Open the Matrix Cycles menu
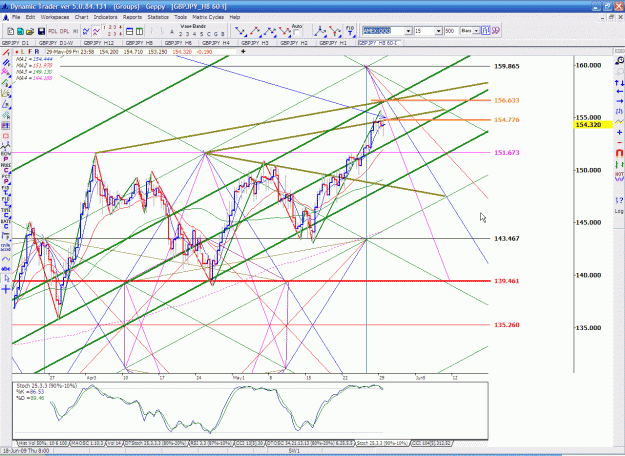625x456 pixels. (208, 17)
